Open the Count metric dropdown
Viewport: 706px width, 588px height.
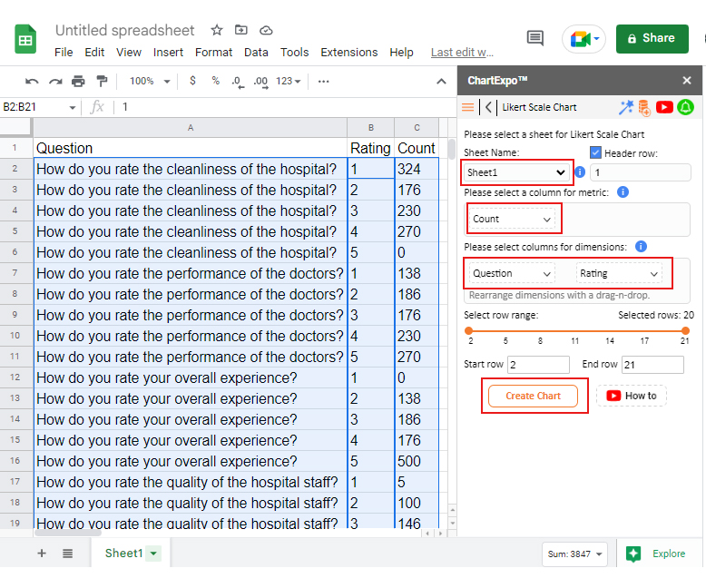pyautogui.click(x=512, y=220)
